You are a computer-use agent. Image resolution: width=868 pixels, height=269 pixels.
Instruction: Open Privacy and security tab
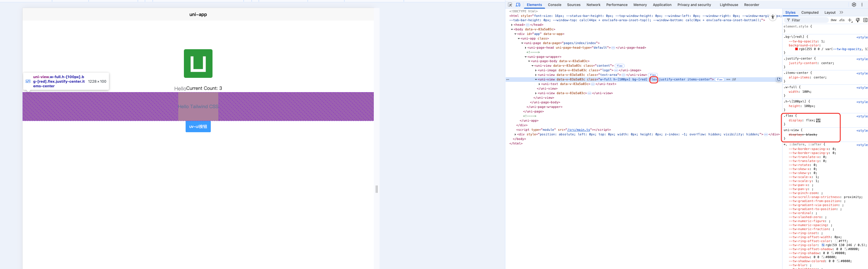(694, 5)
